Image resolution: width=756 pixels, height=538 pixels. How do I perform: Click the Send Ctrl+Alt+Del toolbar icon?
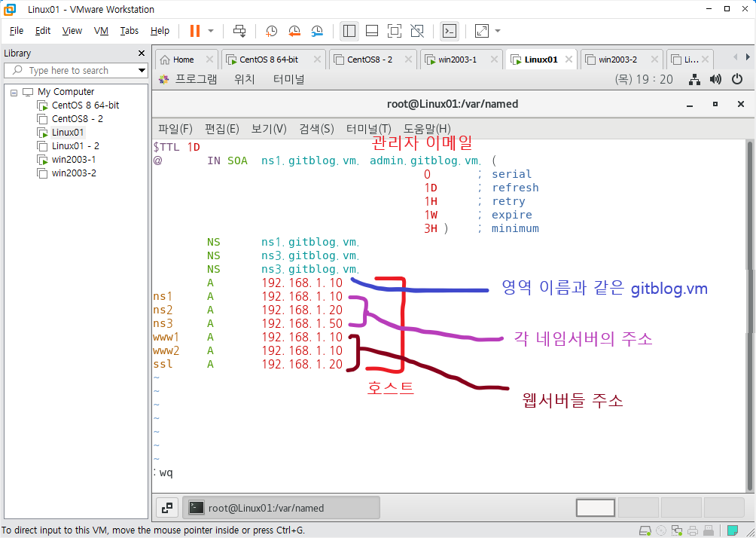pos(239,31)
